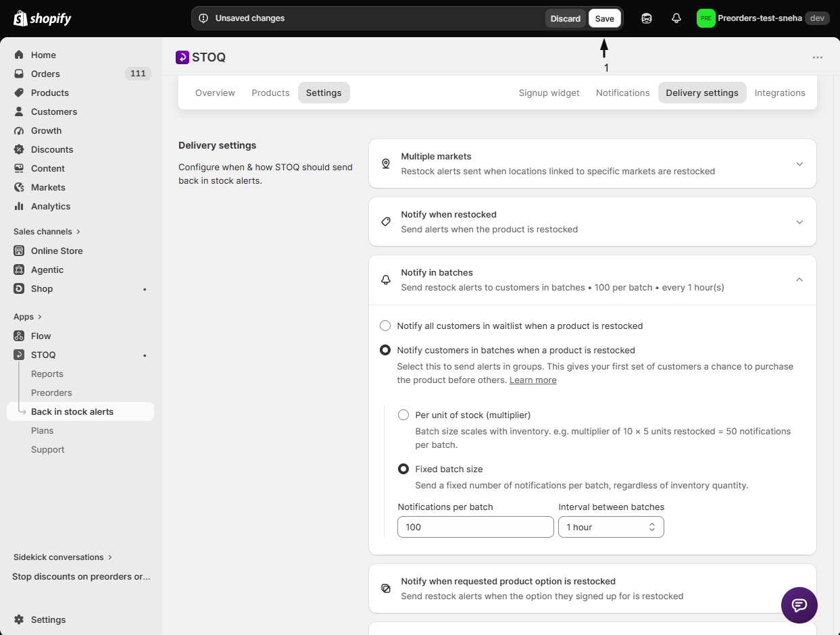
Task: Click the Unsaved changes alert icon
Action: pyautogui.click(x=203, y=18)
